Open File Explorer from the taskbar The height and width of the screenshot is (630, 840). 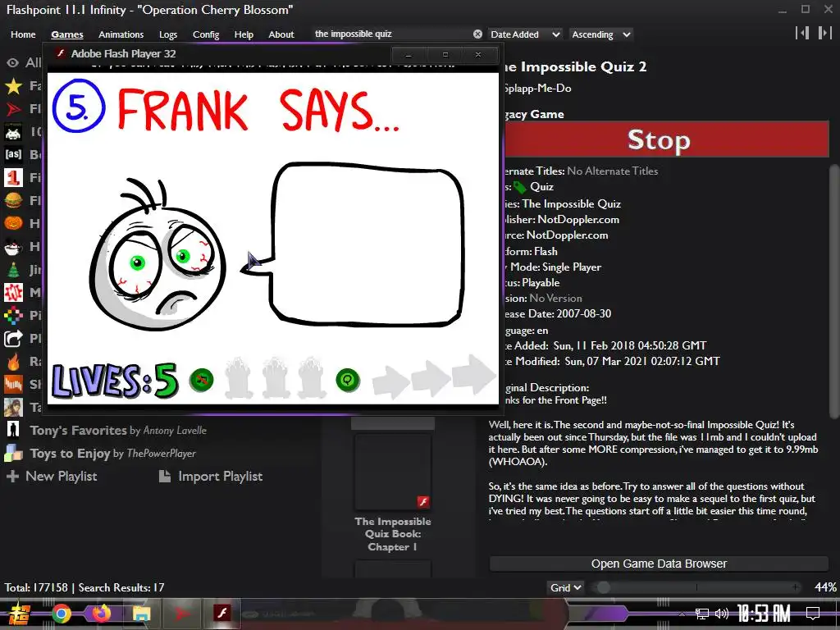(141, 614)
